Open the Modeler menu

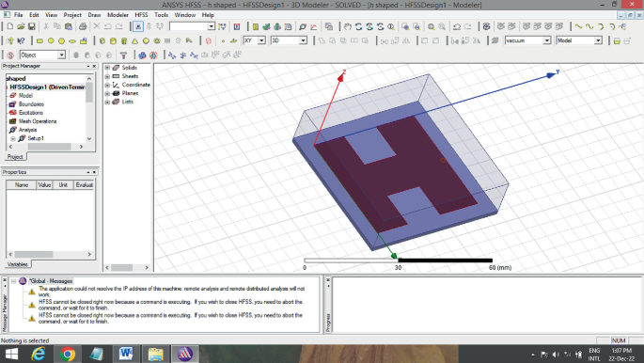tap(118, 15)
